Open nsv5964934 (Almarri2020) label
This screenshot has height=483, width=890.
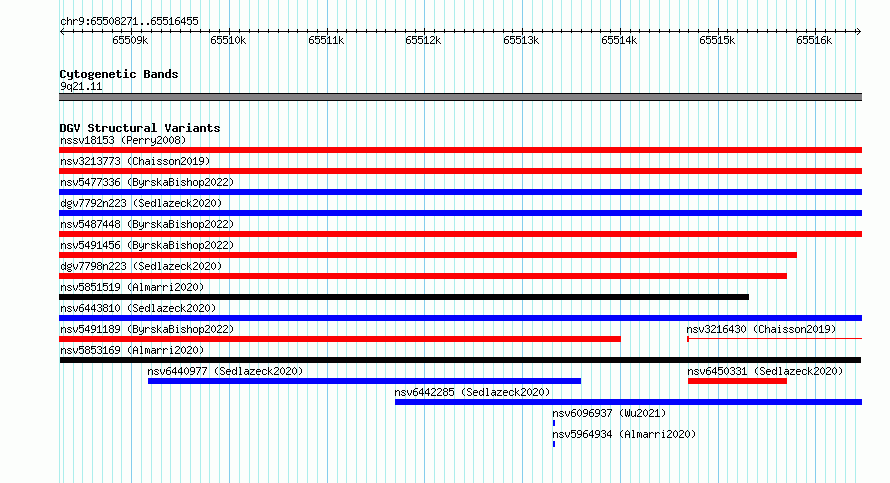624,434
